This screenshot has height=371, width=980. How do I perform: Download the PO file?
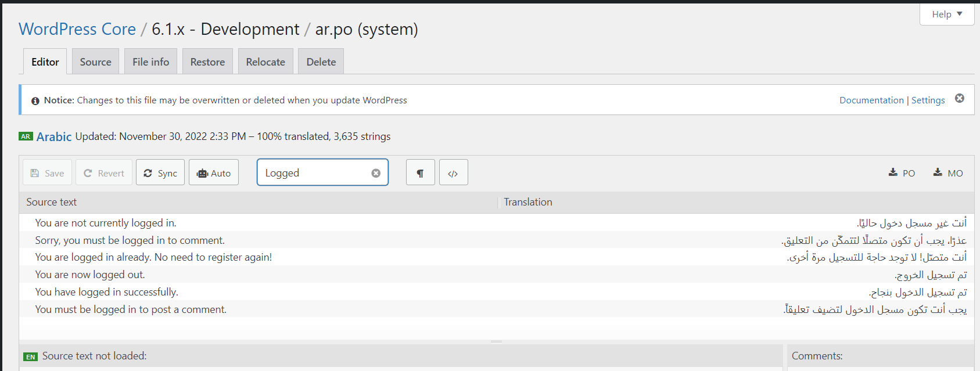(902, 172)
